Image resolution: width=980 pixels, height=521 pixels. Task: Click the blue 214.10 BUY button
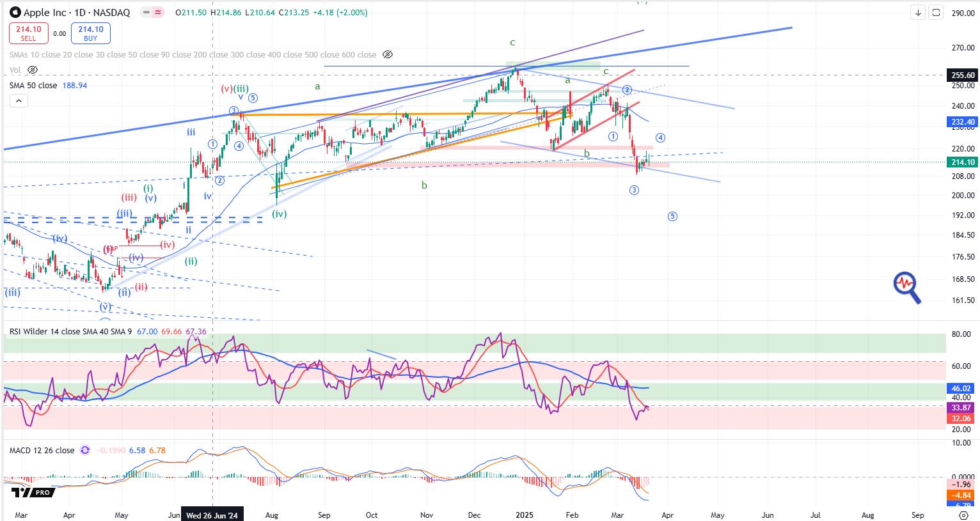91,33
